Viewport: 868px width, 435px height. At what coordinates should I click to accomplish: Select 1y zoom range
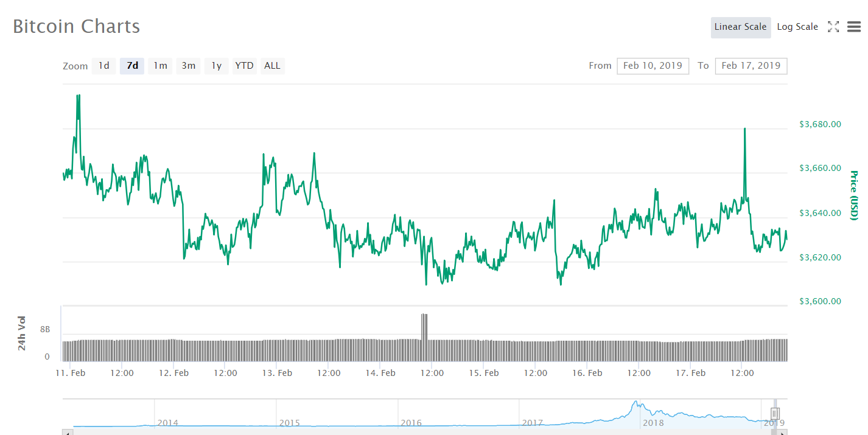216,66
